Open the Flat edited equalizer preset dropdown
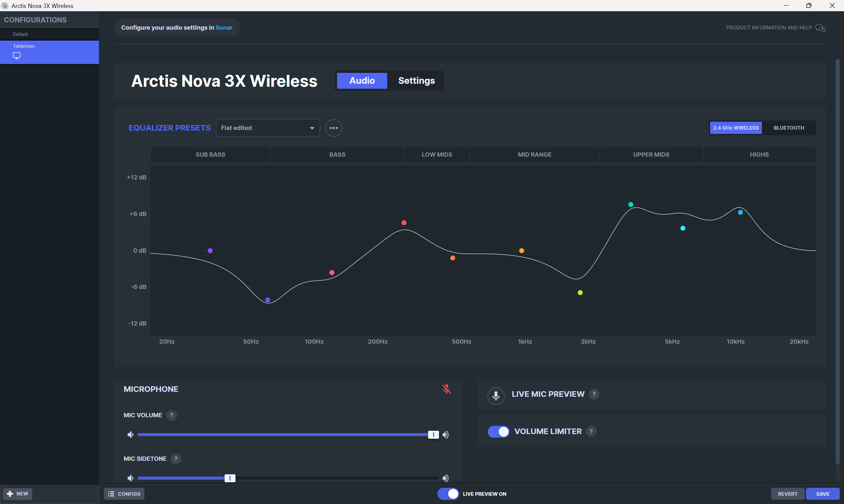Image resolution: width=844 pixels, height=504 pixels. pos(267,128)
